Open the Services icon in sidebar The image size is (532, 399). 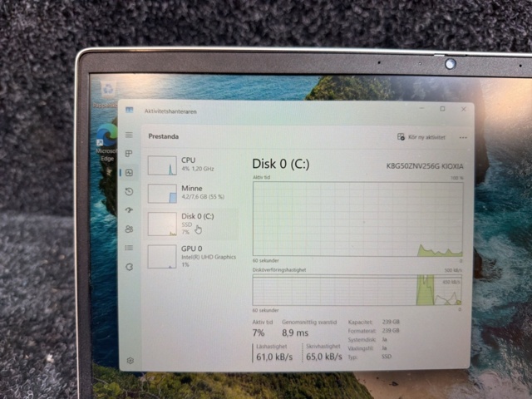(x=129, y=267)
